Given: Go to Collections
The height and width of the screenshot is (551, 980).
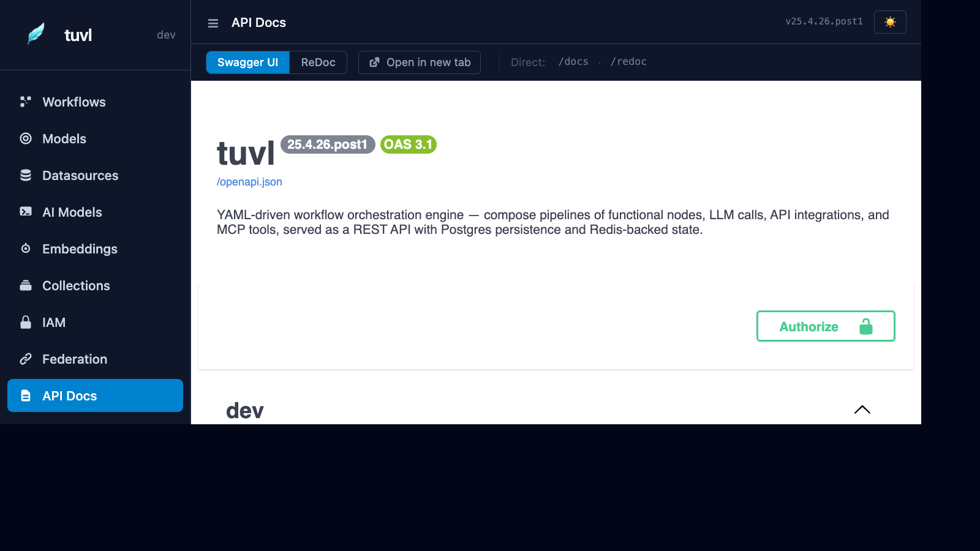Looking at the screenshot, I should [x=95, y=285].
